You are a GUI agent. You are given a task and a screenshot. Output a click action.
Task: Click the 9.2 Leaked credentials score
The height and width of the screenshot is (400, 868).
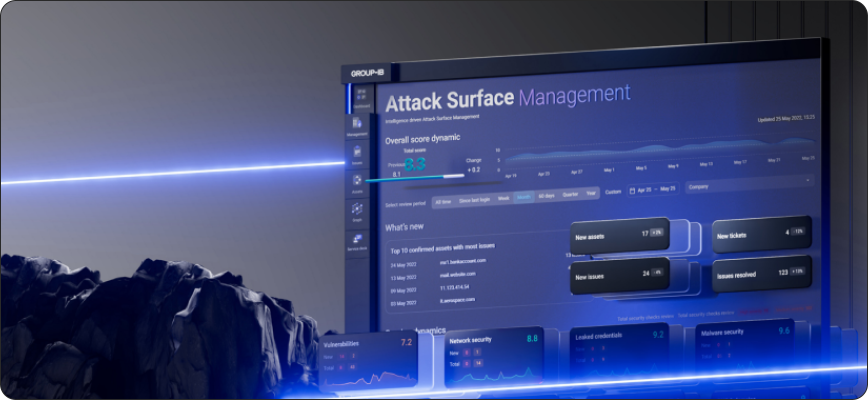point(658,334)
